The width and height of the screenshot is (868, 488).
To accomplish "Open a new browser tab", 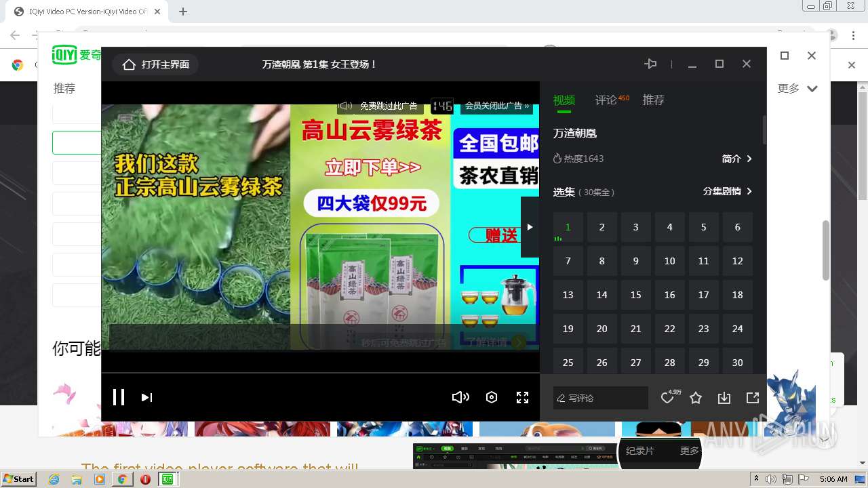I will tap(183, 12).
